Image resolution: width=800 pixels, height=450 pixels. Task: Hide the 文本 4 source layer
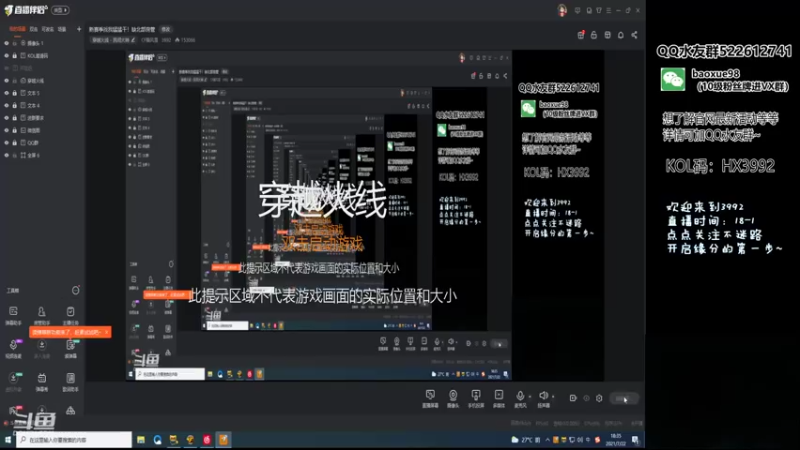(7, 106)
